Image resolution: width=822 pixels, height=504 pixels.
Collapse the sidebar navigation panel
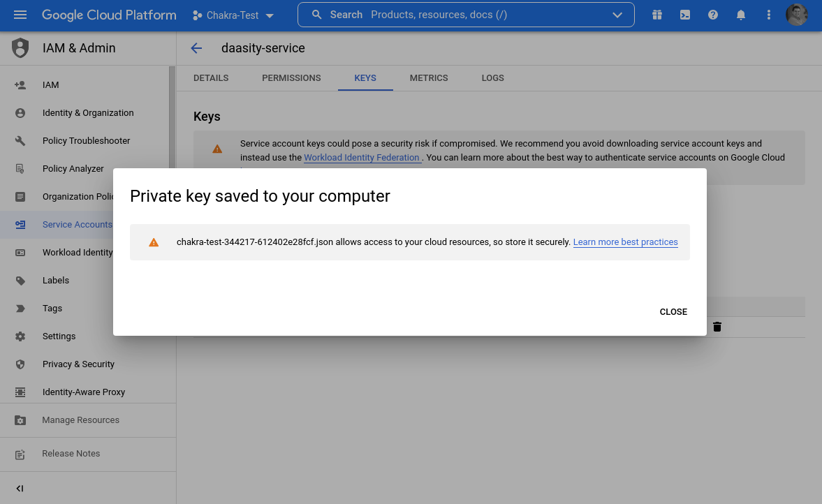(x=20, y=489)
